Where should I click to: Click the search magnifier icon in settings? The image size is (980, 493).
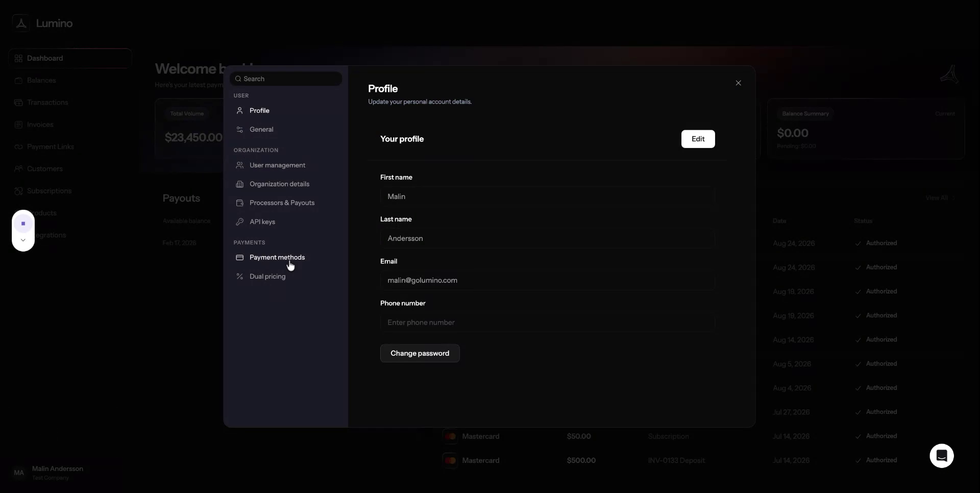point(238,79)
